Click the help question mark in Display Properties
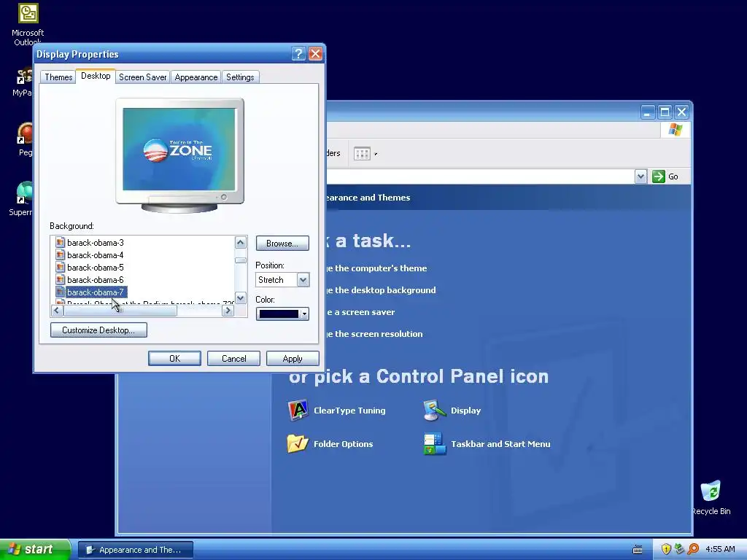747x560 pixels. pos(298,54)
